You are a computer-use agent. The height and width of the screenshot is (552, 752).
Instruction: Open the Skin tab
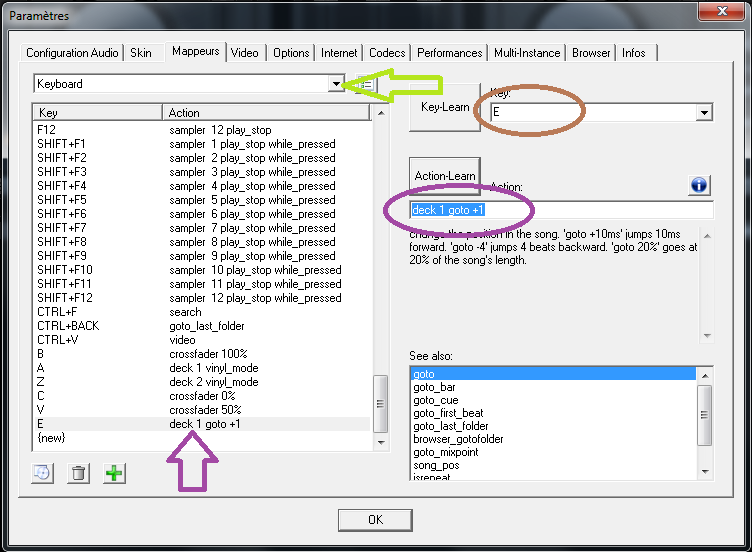click(x=141, y=53)
